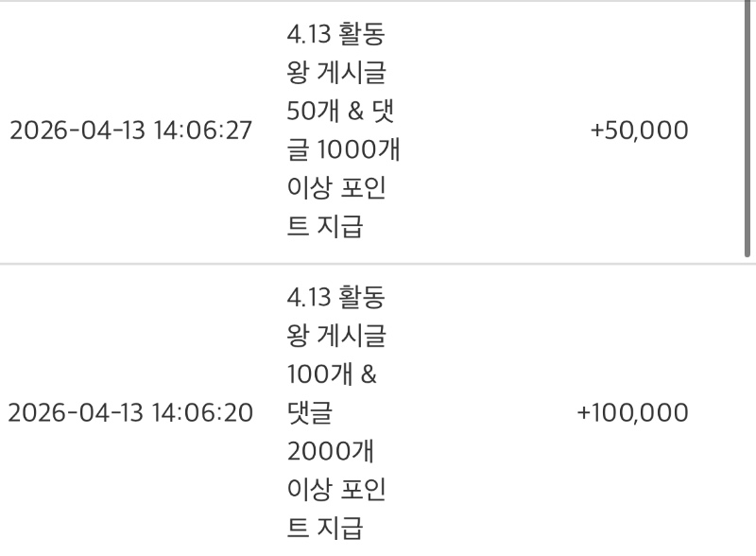Click "100개 &" text in second entry

coord(331,374)
